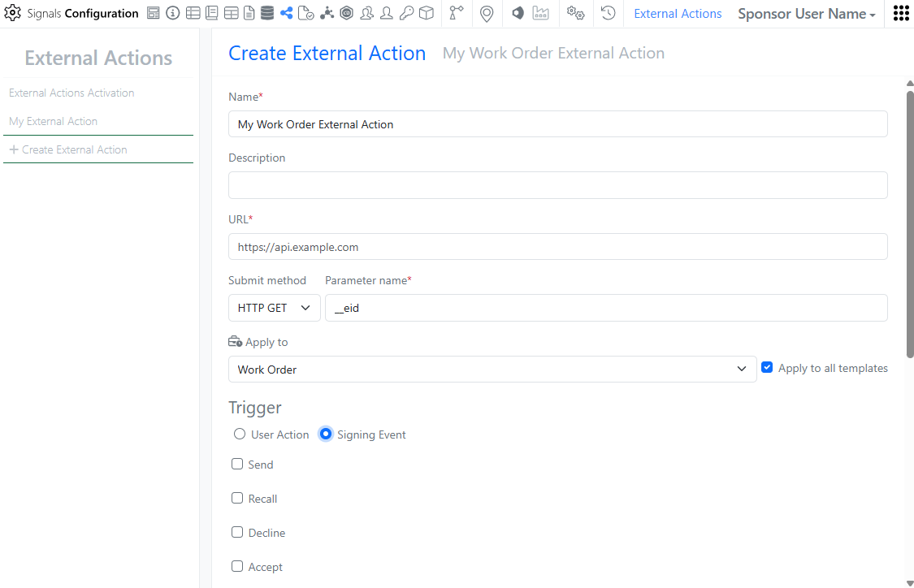Click the Create External Action heading
The image size is (914, 588).
[x=327, y=53]
